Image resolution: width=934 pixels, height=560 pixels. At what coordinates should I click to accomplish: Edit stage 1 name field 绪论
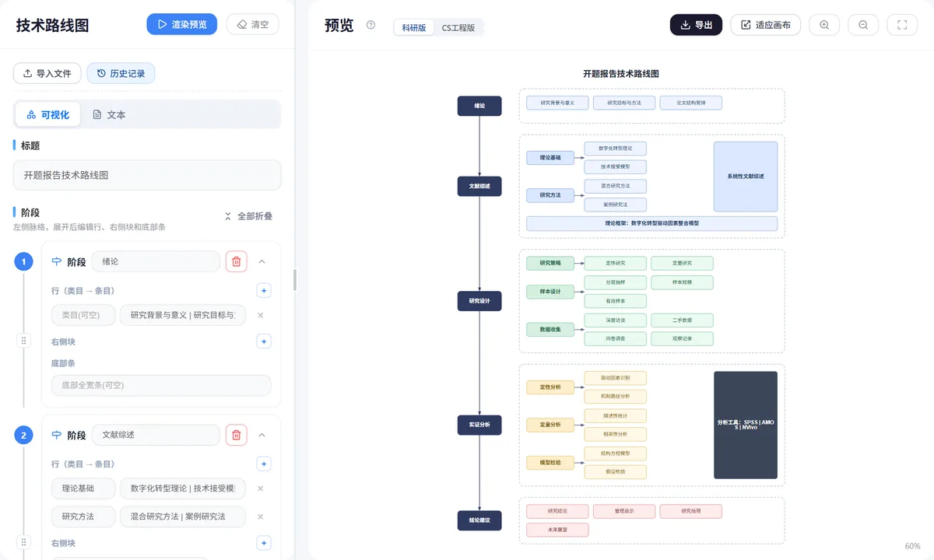click(x=156, y=261)
